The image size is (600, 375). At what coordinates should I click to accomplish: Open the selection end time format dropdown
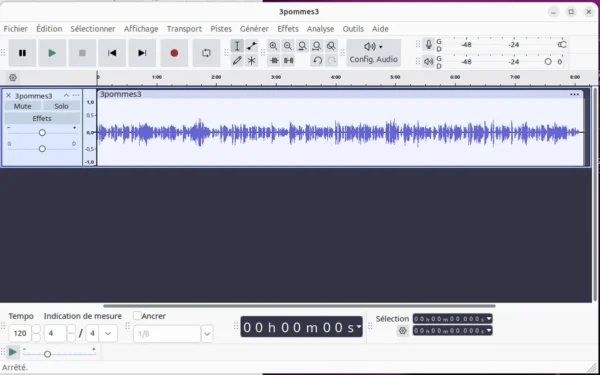pos(489,330)
